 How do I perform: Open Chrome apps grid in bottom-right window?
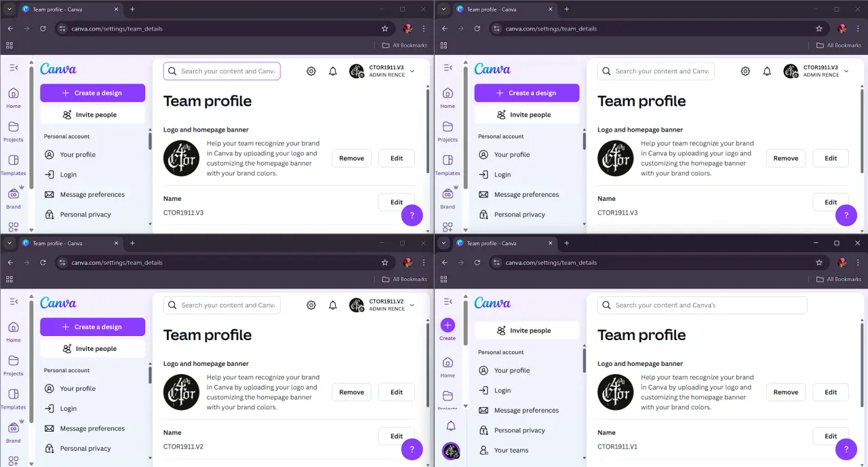[443, 279]
